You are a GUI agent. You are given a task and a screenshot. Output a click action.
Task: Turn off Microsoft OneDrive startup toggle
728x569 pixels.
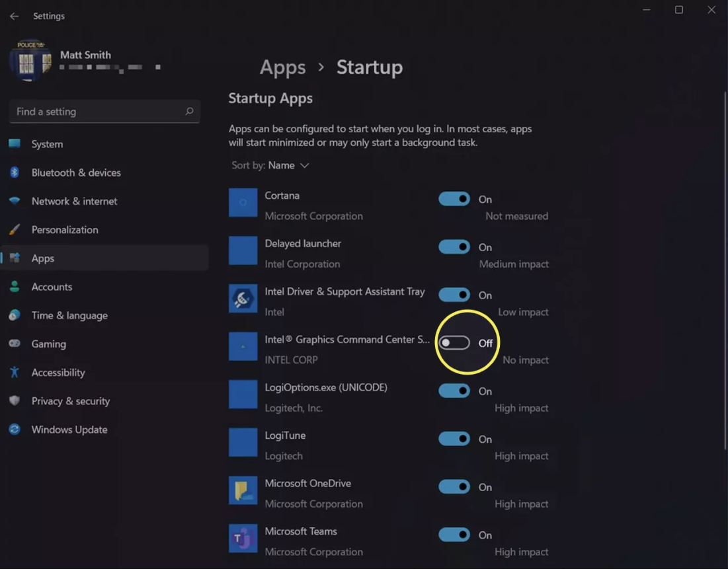pyautogui.click(x=454, y=487)
